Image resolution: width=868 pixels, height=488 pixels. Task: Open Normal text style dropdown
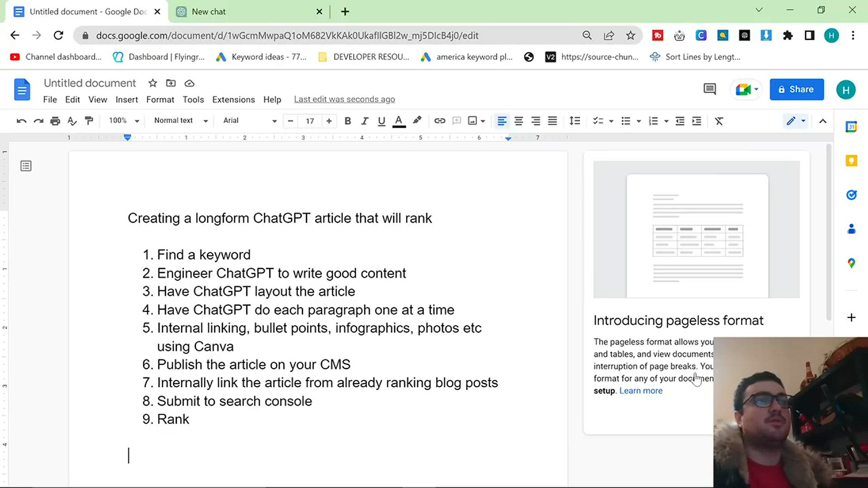point(181,121)
